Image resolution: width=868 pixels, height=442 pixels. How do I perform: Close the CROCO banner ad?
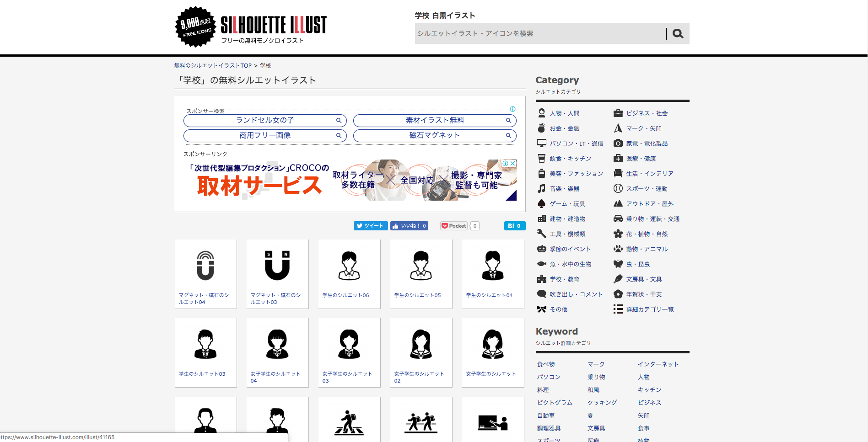click(x=513, y=163)
